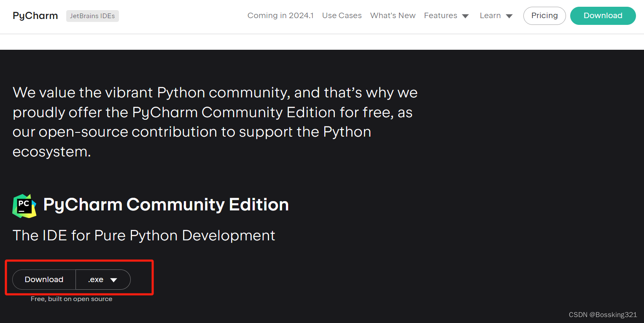
Task: Open the .exe installer type dropdown
Action: [x=103, y=280]
